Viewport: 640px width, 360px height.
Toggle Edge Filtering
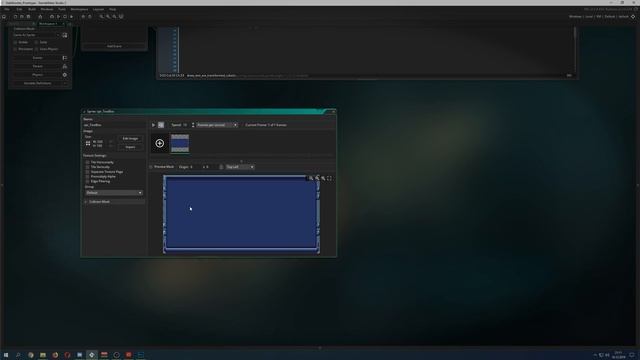87,181
